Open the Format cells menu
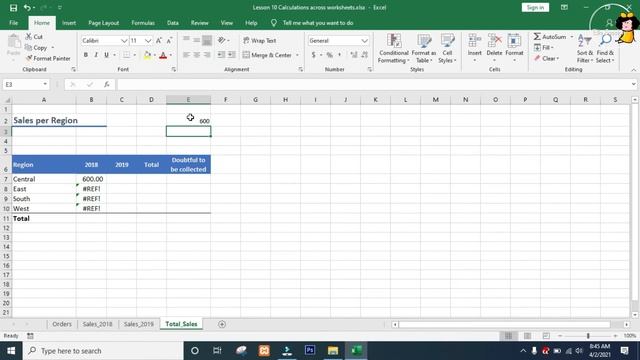Screen dimensions: 640x360 514,48
